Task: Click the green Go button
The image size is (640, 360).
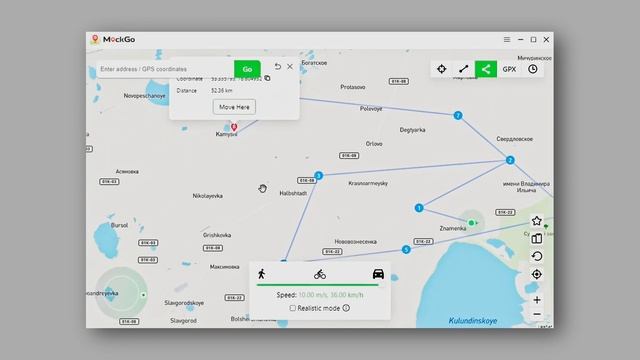Action: 247,69
